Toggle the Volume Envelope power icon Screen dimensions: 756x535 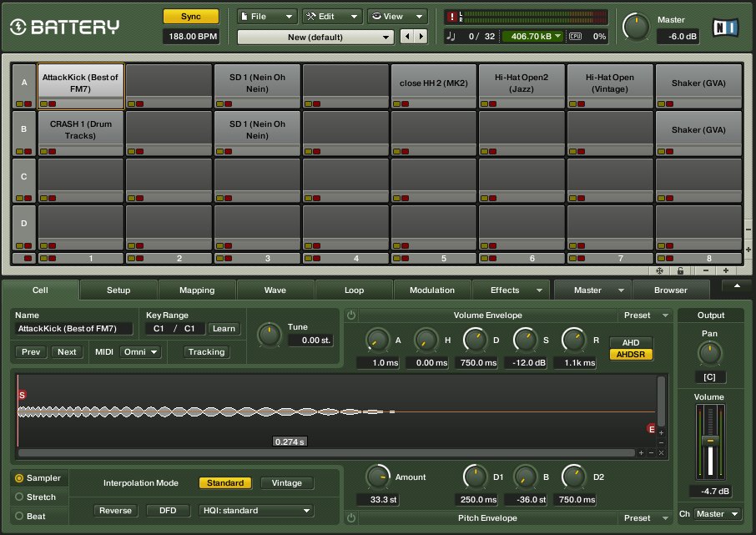coord(351,315)
